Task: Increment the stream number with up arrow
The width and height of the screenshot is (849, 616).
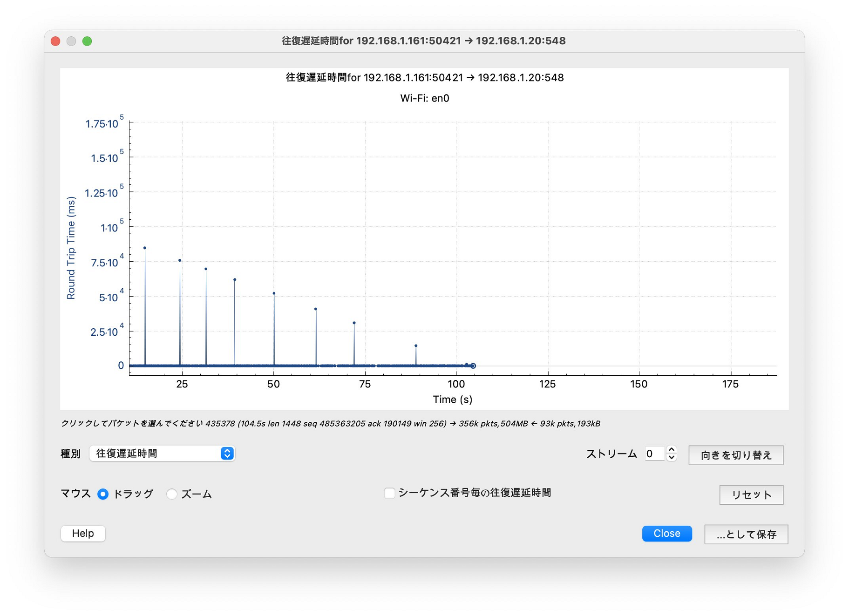Action: (x=671, y=450)
